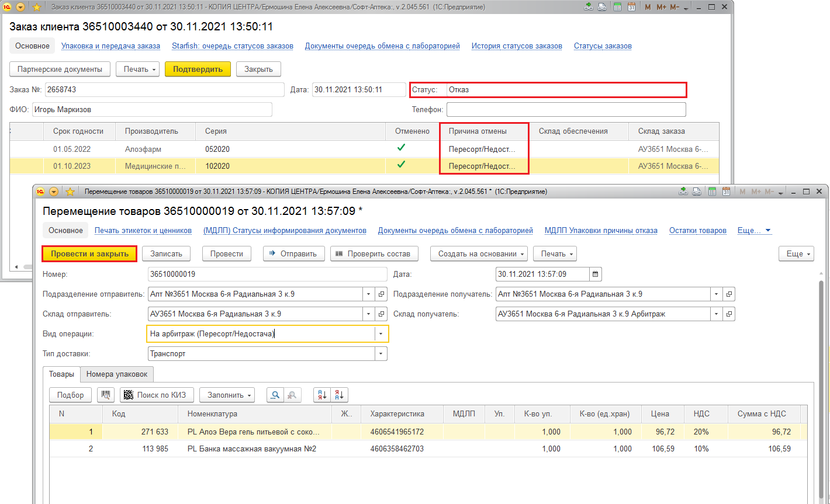Toggle Отменено checkmark in series 102020 row
830x504 pixels.
pyautogui.click(x=401, y=165)
